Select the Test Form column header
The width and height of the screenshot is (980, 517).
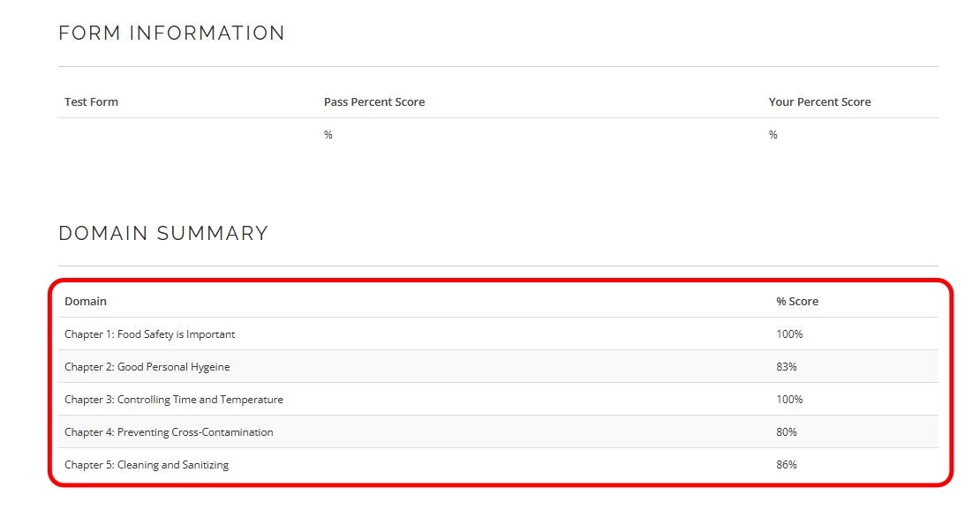pos(91,102)
